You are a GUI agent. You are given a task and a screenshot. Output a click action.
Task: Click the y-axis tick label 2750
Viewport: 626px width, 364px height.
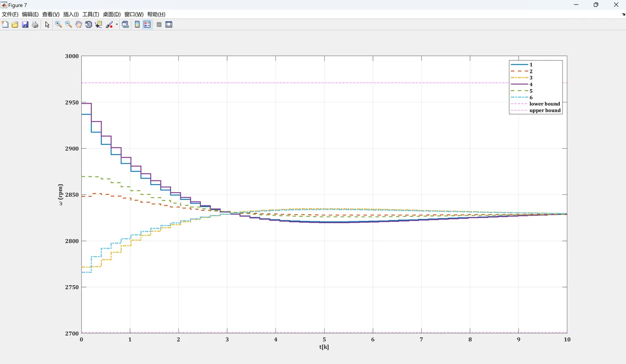tap(72, 287)
